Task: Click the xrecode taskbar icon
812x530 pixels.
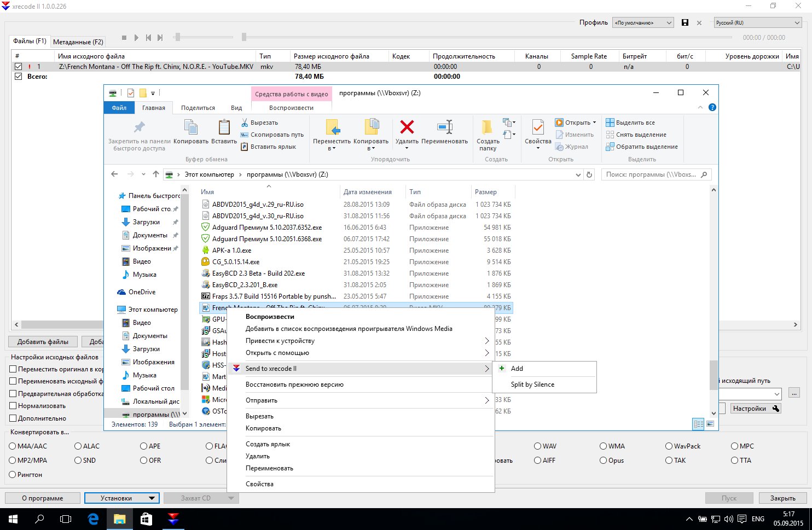Action: pyautogui.click(x=173, y=519)
